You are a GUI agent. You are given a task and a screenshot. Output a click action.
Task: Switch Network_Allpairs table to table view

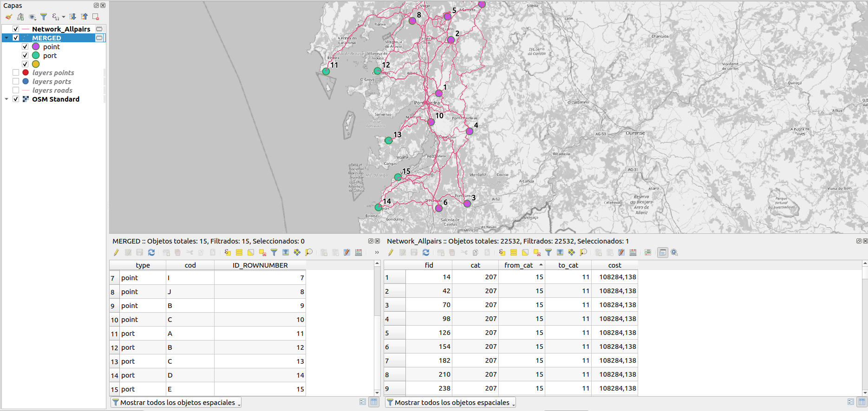862,402
